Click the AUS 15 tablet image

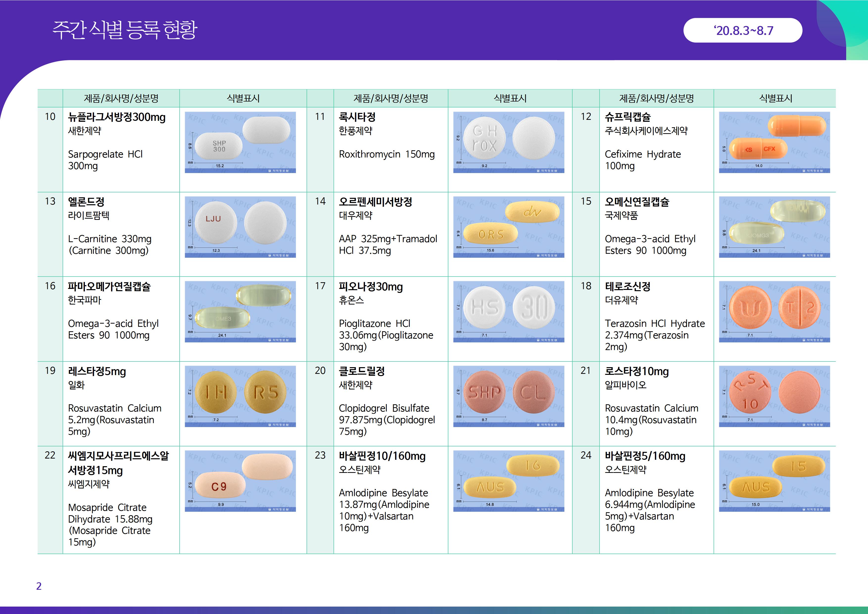[774, 481]
